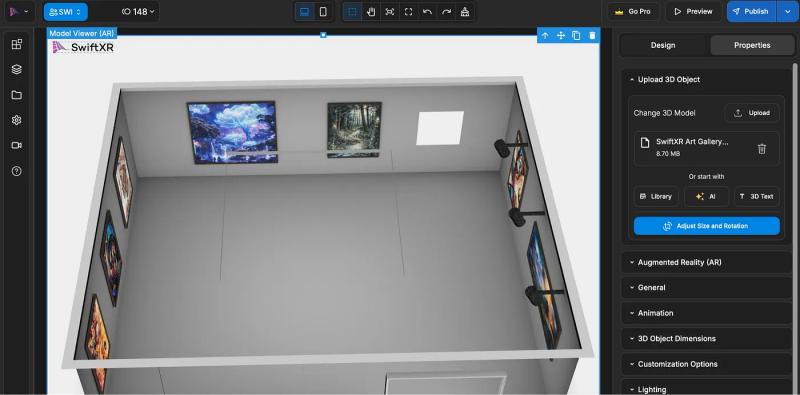
Task: Open project settings gear in sidebar
Action: [x=17, y=120]
